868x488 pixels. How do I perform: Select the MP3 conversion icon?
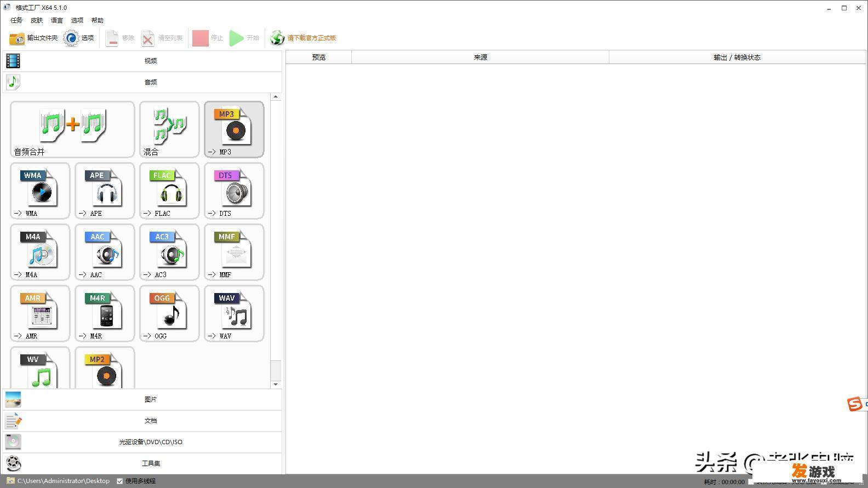(x=234, y=129)
